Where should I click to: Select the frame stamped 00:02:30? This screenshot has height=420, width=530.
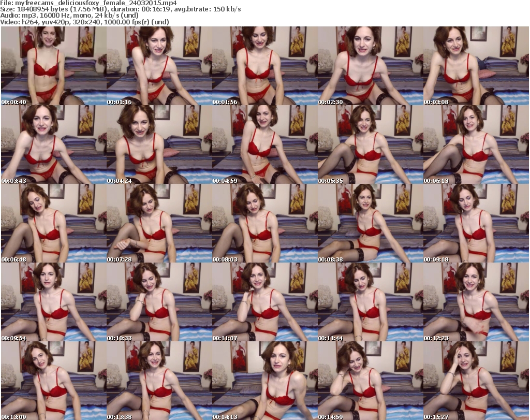[371, 66]
